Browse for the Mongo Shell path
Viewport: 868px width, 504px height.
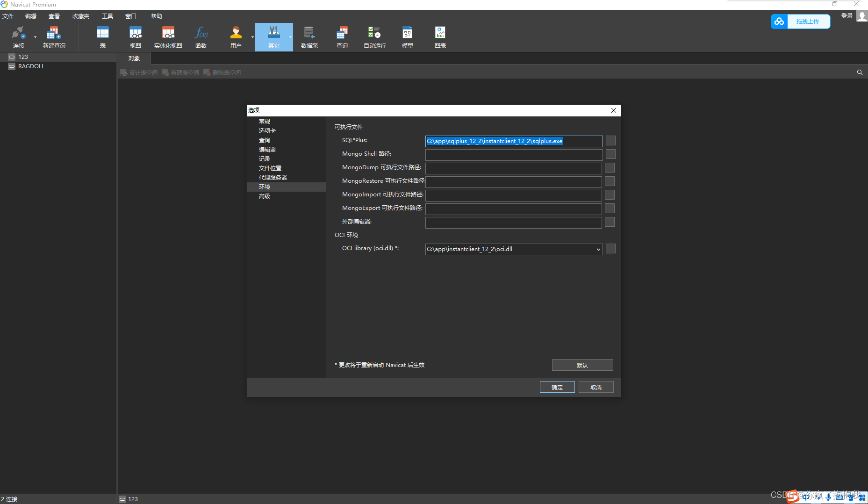(x=610, y=154)
